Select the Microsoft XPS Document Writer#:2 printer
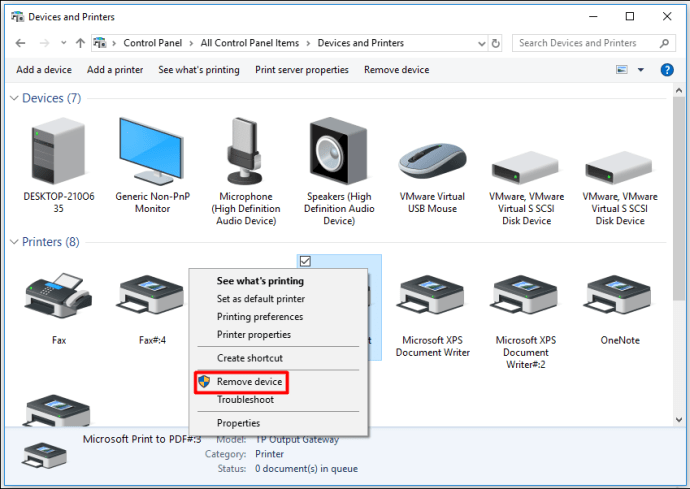The image size is (690, 489). (525, 294)
